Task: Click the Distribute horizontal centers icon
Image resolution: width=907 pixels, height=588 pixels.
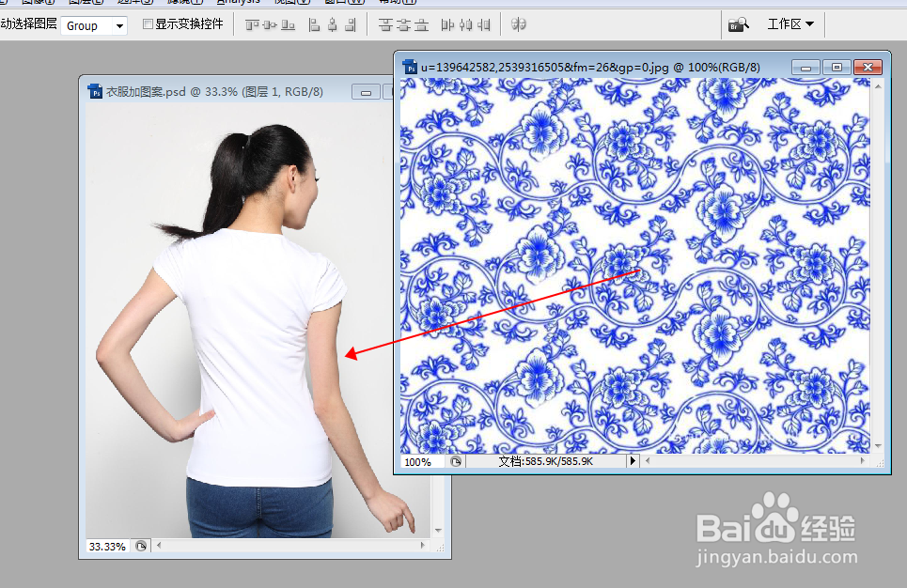Action: (x=465, y=24)
